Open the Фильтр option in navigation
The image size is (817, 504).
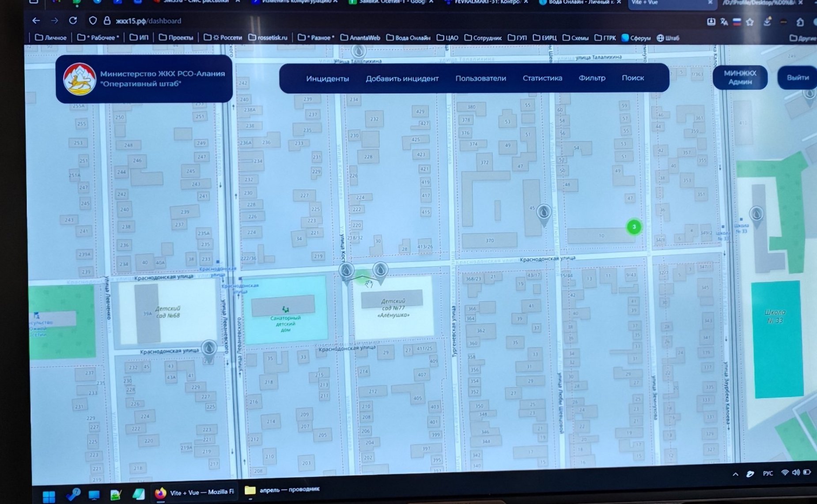pos(592,78)
